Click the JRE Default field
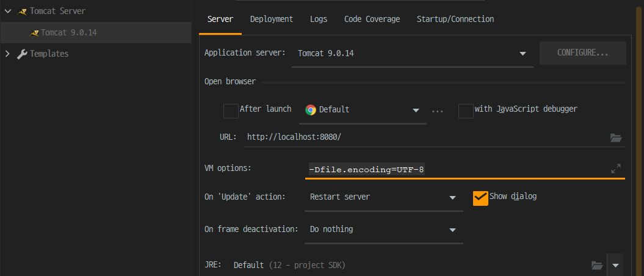 coord(411,266)
